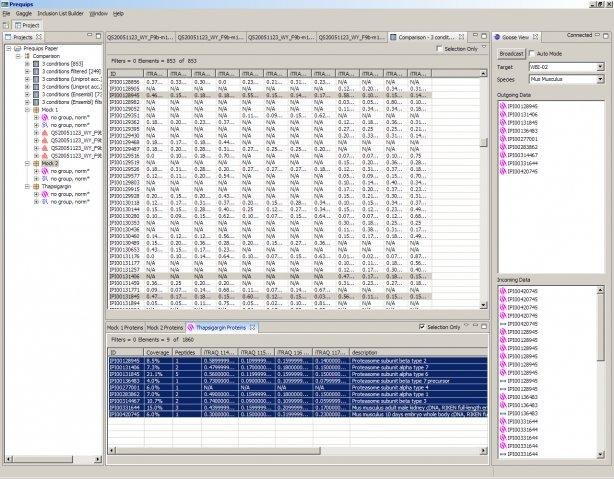Click the vertical scrollbar thumb of Comparison table
614x479 pixels.
tap(484, 142)
